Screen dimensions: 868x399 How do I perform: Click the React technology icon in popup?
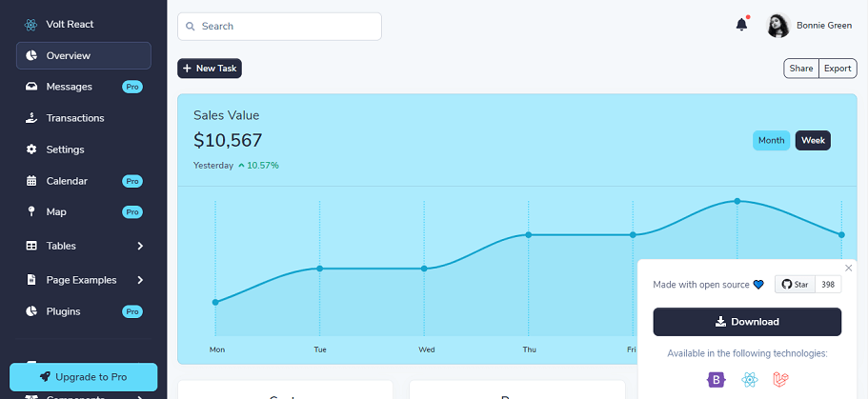[749, 380]
